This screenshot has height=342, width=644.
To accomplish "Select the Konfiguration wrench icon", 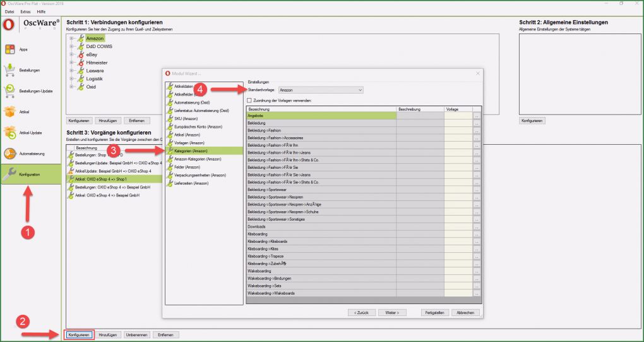I will pyautogui.click(x=9, y=174).
